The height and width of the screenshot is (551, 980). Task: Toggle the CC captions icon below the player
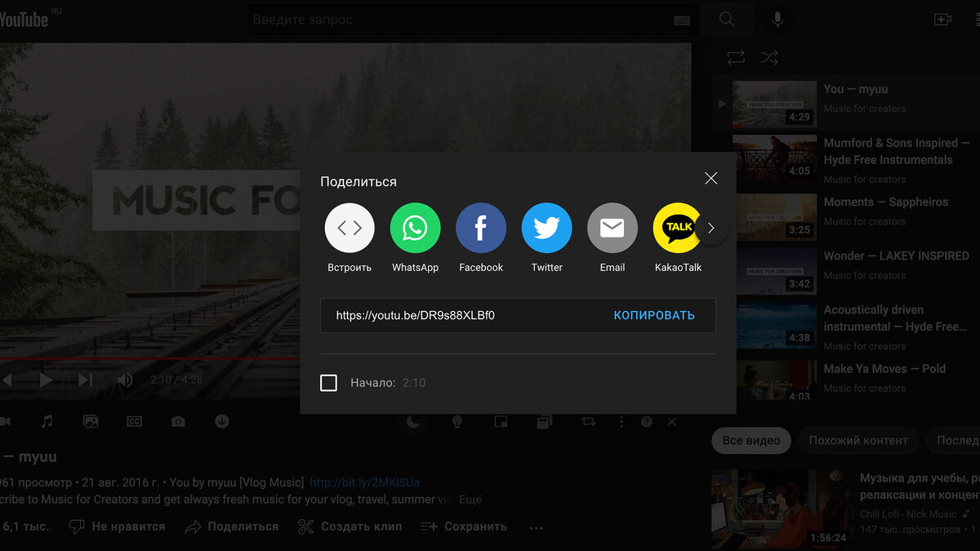point(134,421)
